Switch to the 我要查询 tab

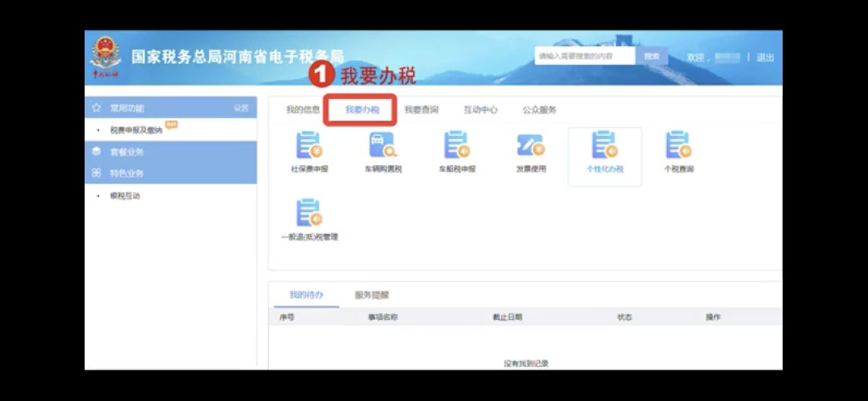(421, 110)
